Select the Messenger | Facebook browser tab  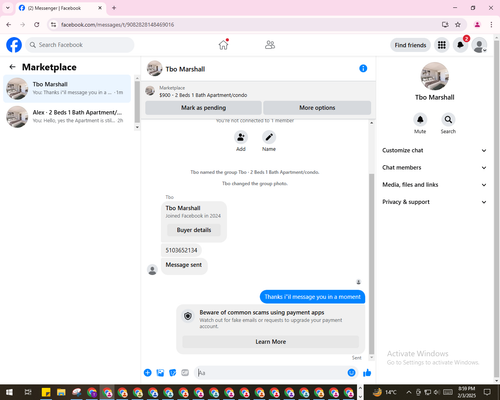pos(61,8)
